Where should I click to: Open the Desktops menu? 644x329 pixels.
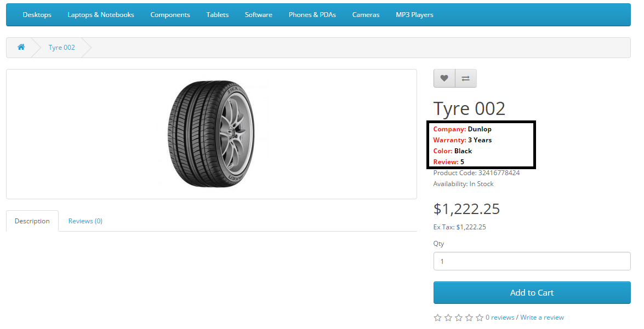[x=37, y=15]
